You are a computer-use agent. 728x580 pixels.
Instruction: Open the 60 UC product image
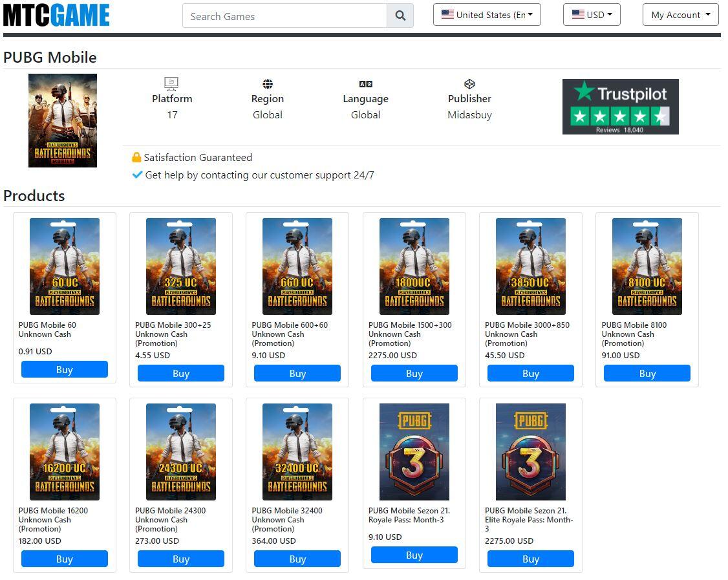[65, 266]
